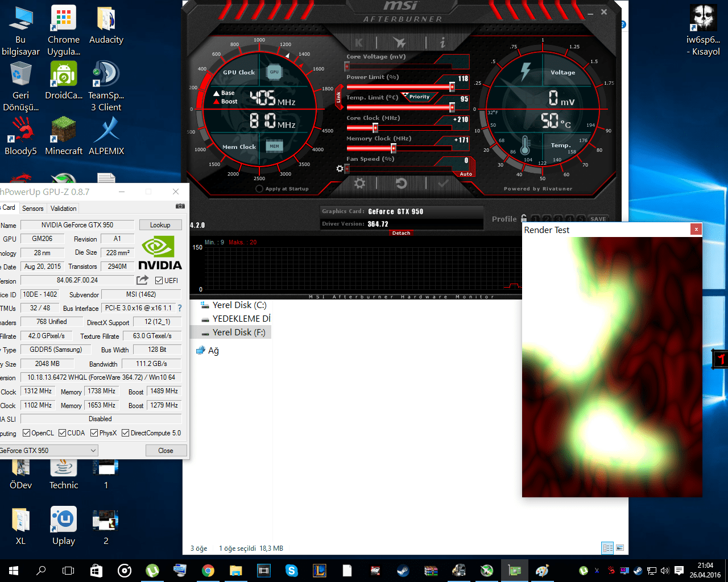
Task: Apply Afterburner settings with the checkmark icon
Action: click(444, 183)
